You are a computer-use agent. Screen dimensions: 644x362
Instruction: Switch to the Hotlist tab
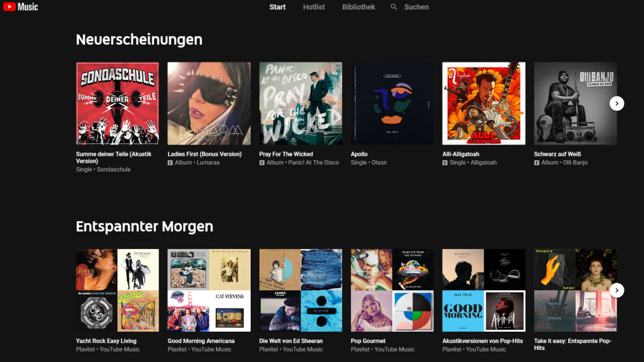314,7
